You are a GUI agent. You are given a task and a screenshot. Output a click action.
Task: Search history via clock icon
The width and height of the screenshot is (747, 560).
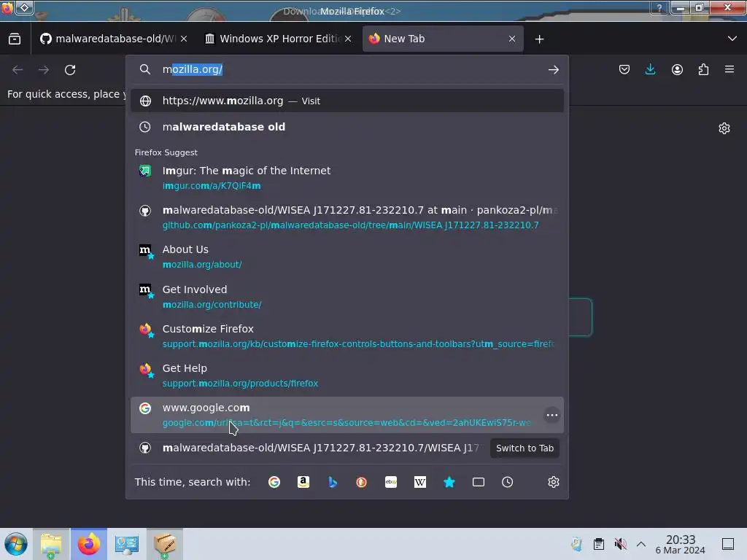click(x=508, y=482)
